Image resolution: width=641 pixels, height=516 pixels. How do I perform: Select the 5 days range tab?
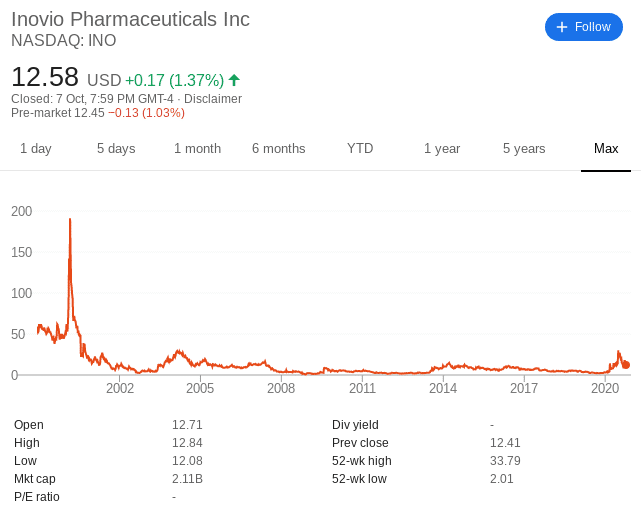pyautogui.click(x=116, y=148)
